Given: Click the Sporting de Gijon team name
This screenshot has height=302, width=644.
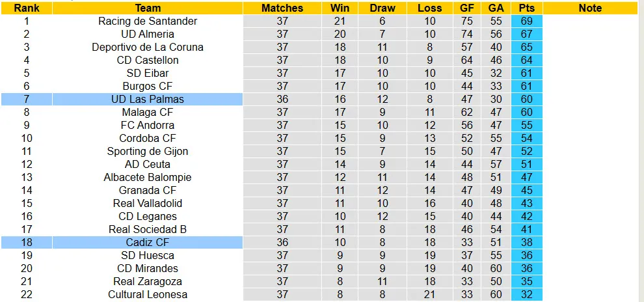Looking at the screenshot, I should (148, 151).
